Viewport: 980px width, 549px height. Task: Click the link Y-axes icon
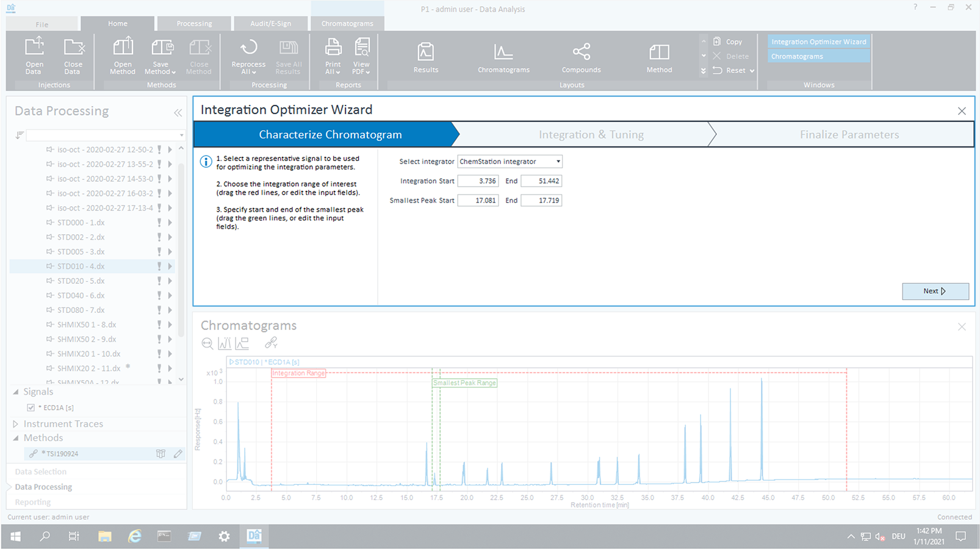[270, 343]
